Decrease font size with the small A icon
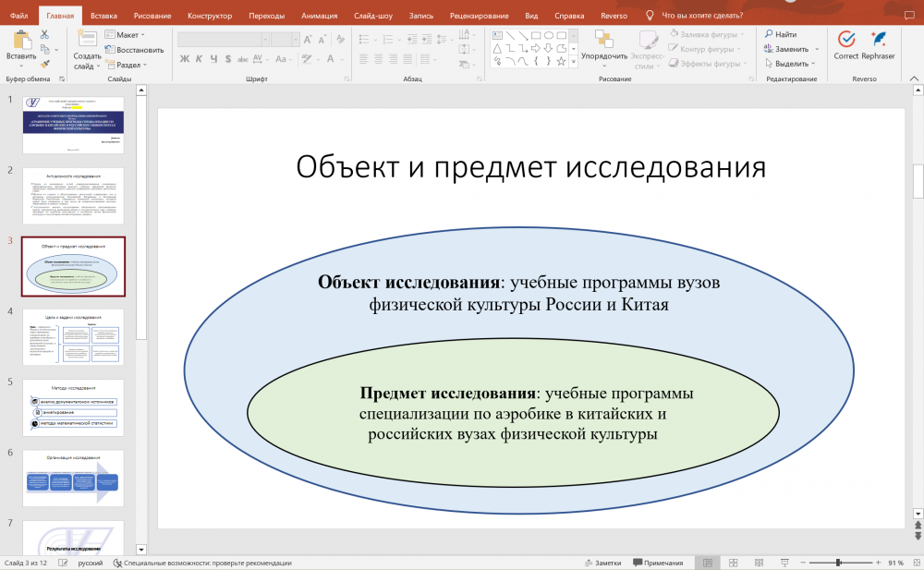 point(322,40)
